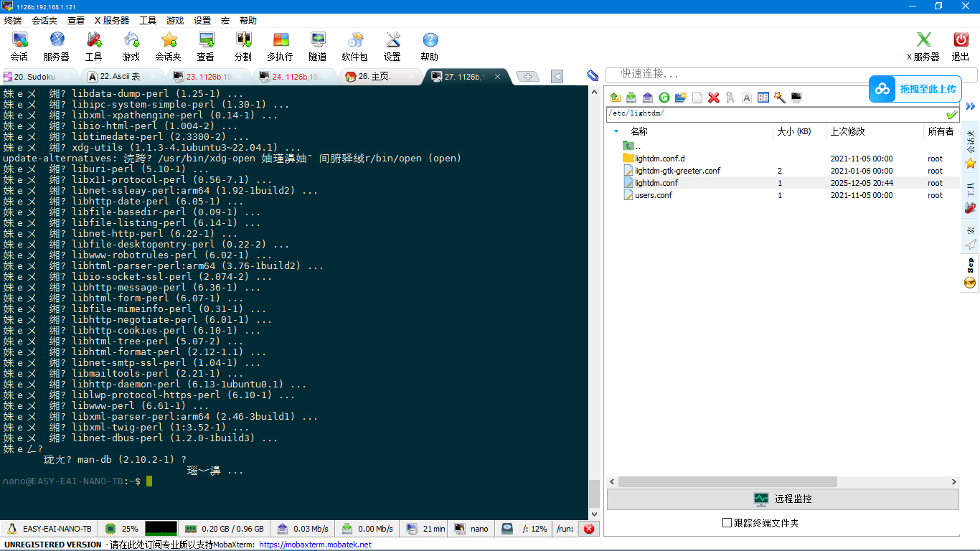Confirm the path with green checkmark
The height and width of the screenshot is (551, 980).
pyautogui.click(x=952, y=114)
